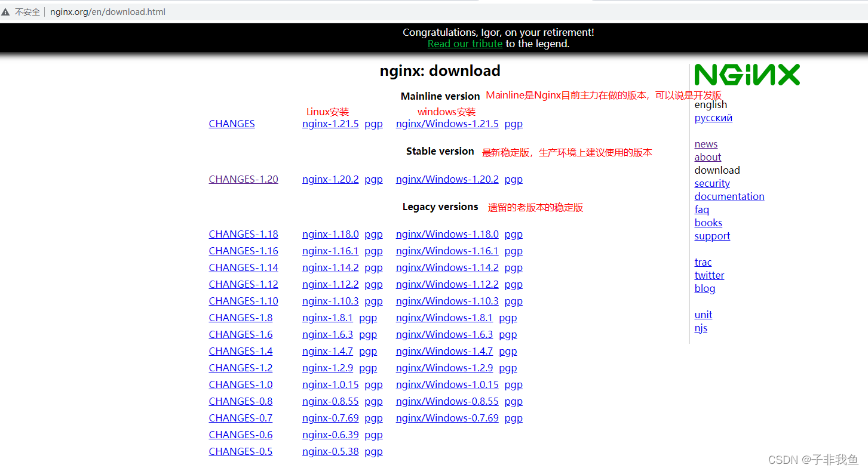Image resolution: width=868 pixels, height=471 pixels.
Task: Open the pgp link beside nginx-0.5.38
Action: (x=373, y=451)
